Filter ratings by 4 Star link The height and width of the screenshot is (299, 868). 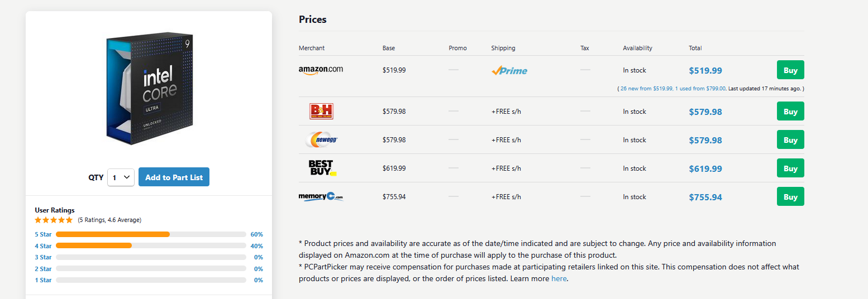(43, 246)
